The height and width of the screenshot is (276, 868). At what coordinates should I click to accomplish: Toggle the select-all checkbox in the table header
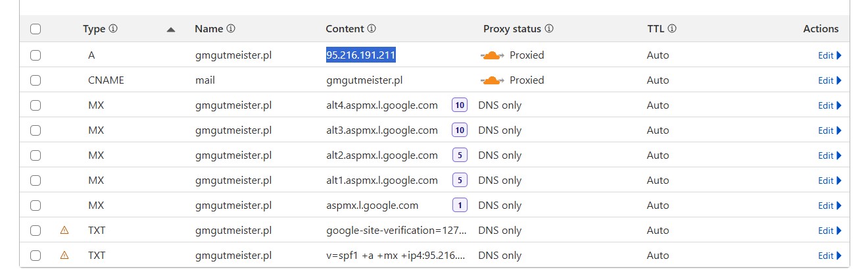click(x=36, y=29)
